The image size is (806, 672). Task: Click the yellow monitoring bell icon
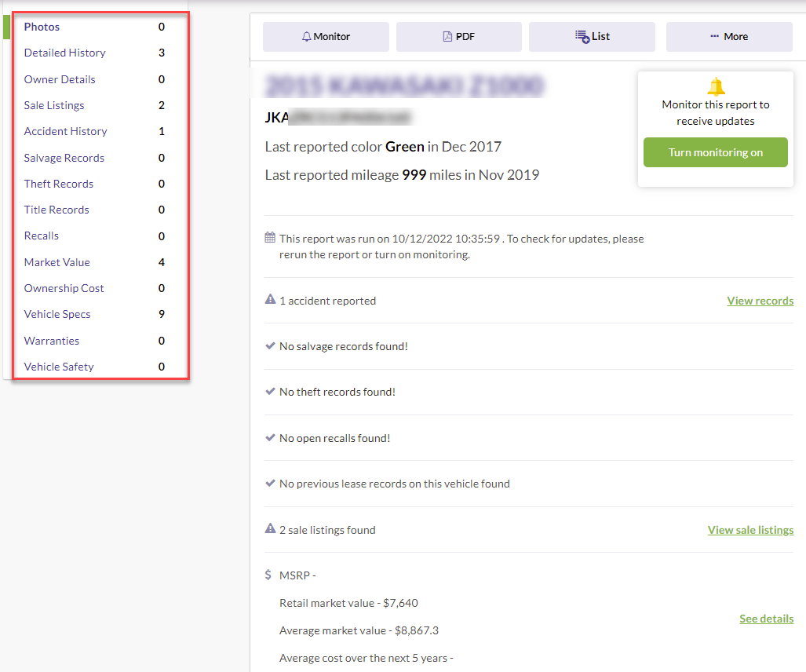[x=716, y=86]
